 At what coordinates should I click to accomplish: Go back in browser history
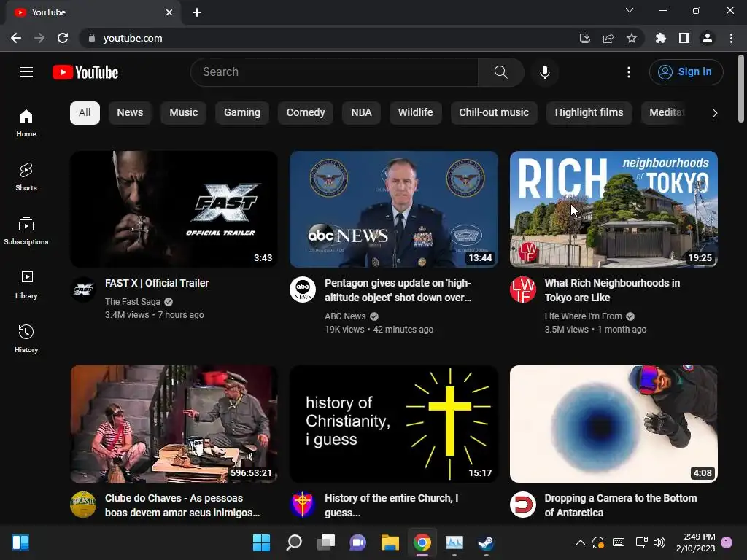click(16, 38)
